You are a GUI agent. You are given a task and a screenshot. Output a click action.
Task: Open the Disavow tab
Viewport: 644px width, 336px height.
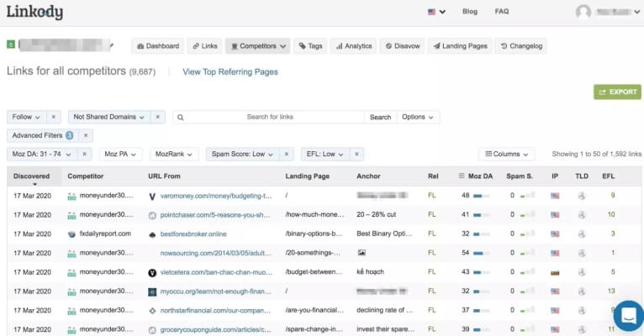[403, 46]
